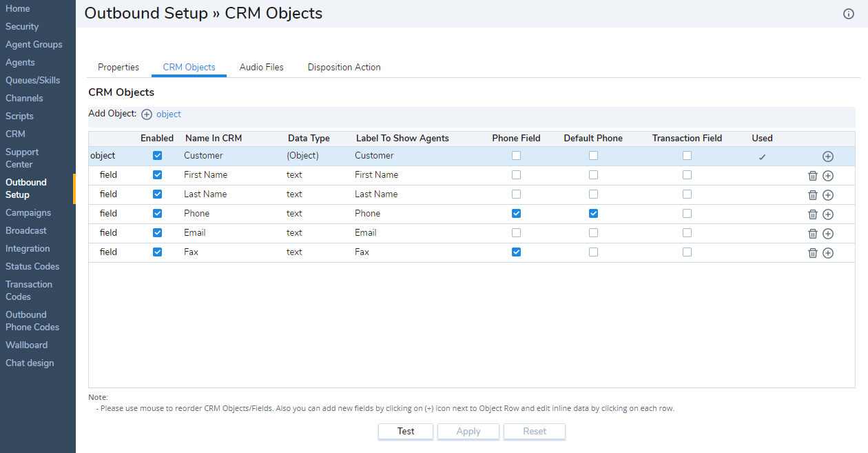Check Transaction Field for First Name row

click(x=687, y=175)
